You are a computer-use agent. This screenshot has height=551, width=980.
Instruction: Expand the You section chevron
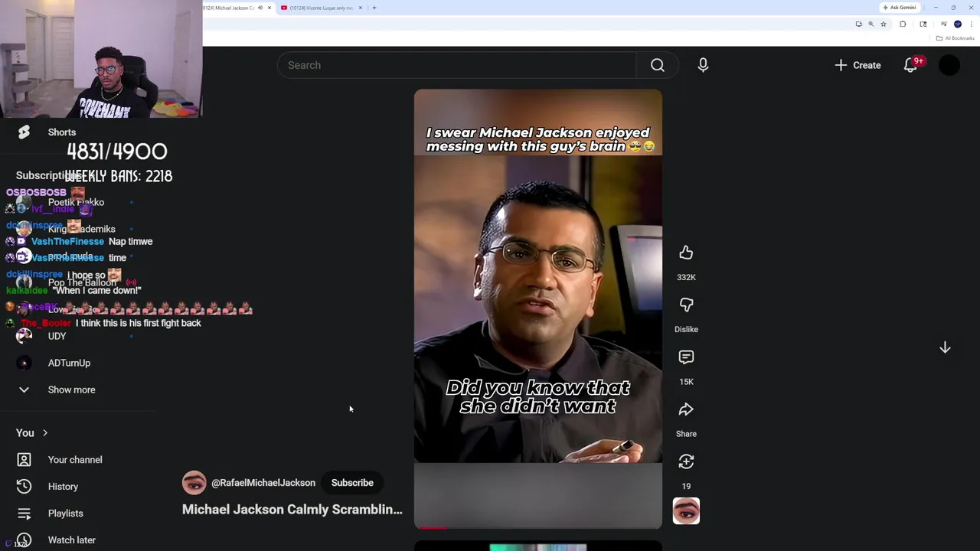(x=45, y=433)
